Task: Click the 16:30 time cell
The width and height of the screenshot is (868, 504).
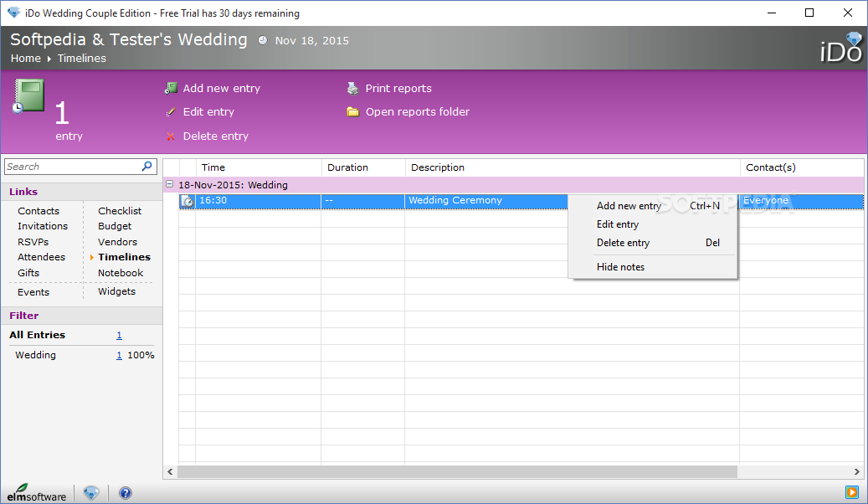Action: 258,201
